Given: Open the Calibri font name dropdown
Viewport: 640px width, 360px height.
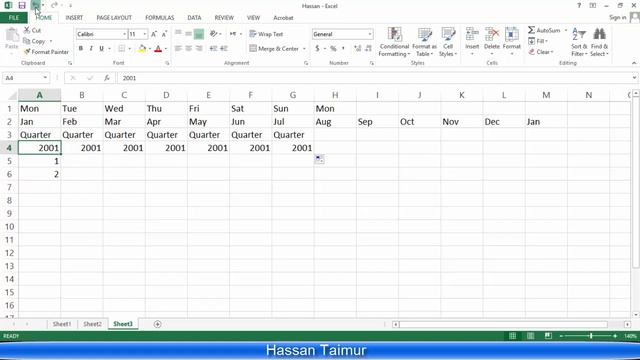Looking at the screenshot, I should coord(124,34).
